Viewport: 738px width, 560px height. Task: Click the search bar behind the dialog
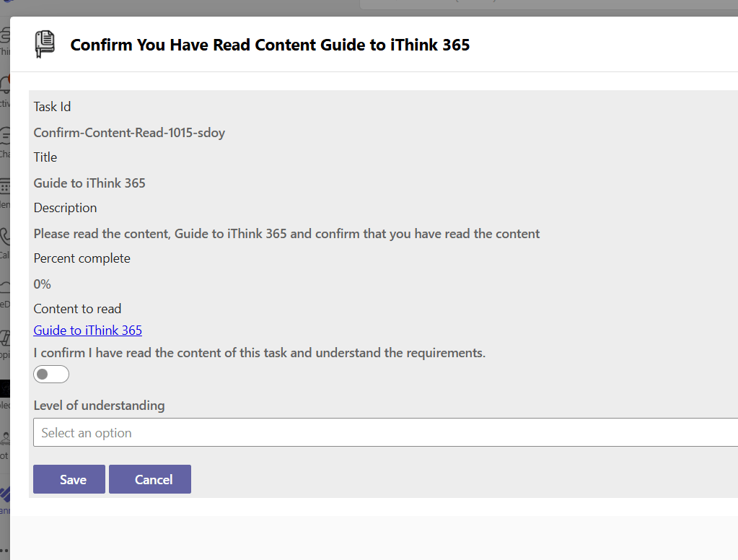click(548, 4)
